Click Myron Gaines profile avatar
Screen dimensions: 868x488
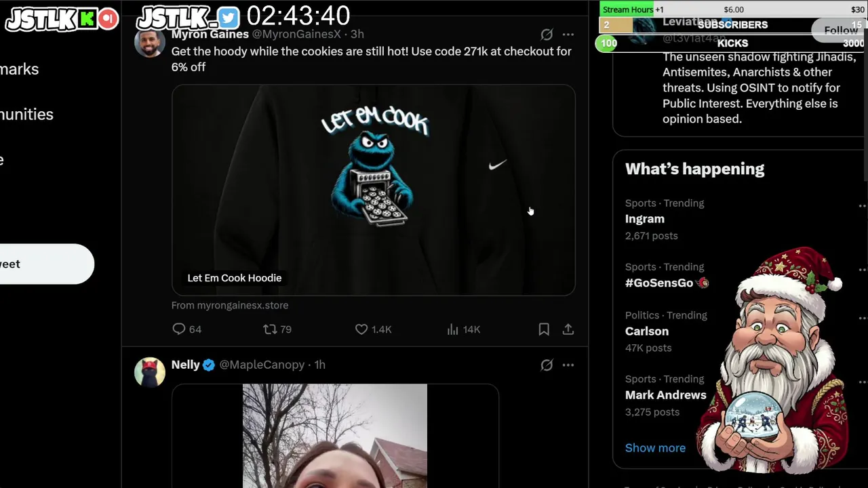click(x=150, y=42)
